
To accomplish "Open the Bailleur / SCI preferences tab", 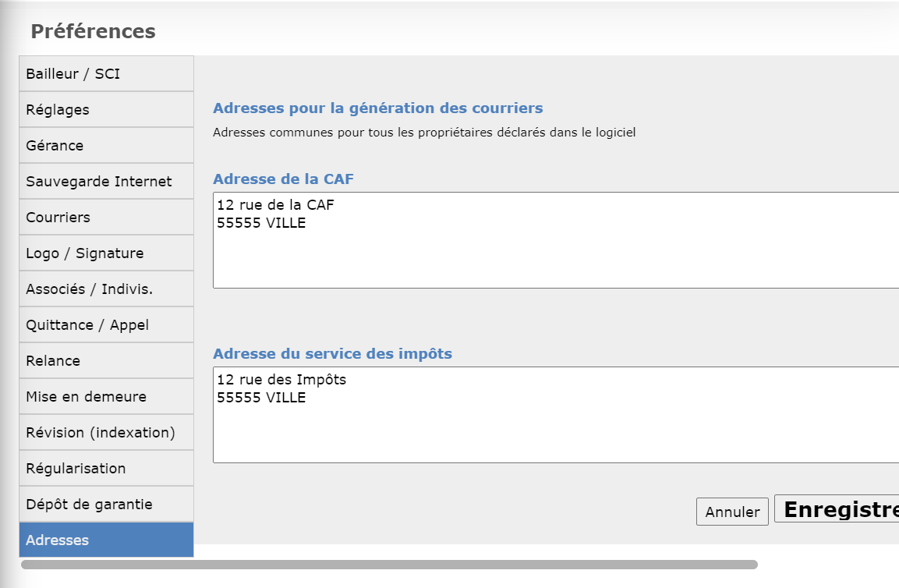I will pyautogui.click(x=106, y=74).
